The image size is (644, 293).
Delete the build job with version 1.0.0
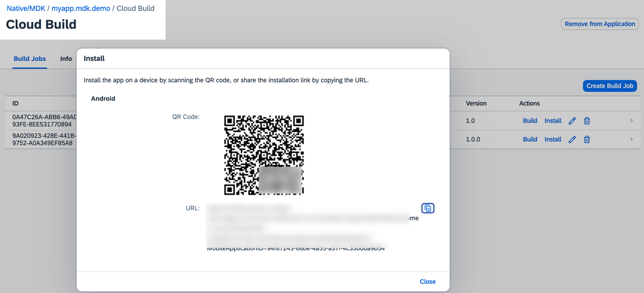pyautogui.click(x=587, y=139)
